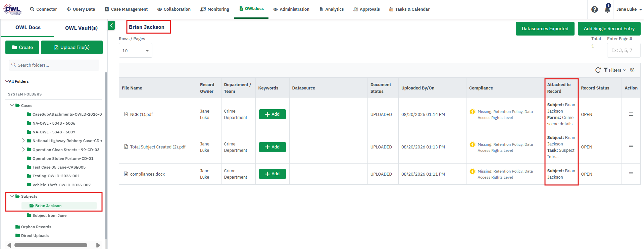Click the NA-OWL - 5348 - 6006 folder icon
Screen dimensions: 644x249
click(29, 123)
